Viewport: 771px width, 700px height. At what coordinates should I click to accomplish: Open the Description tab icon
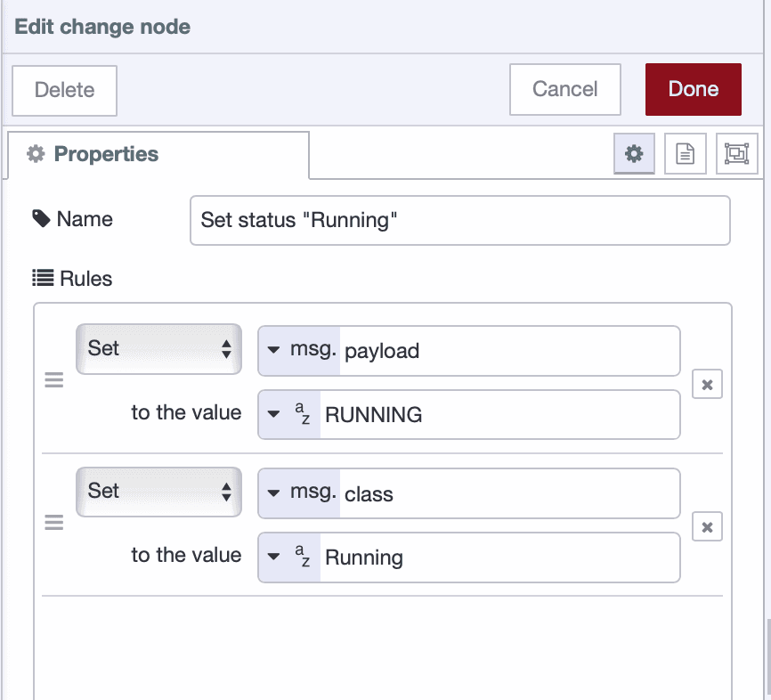[x=685, y=153]
